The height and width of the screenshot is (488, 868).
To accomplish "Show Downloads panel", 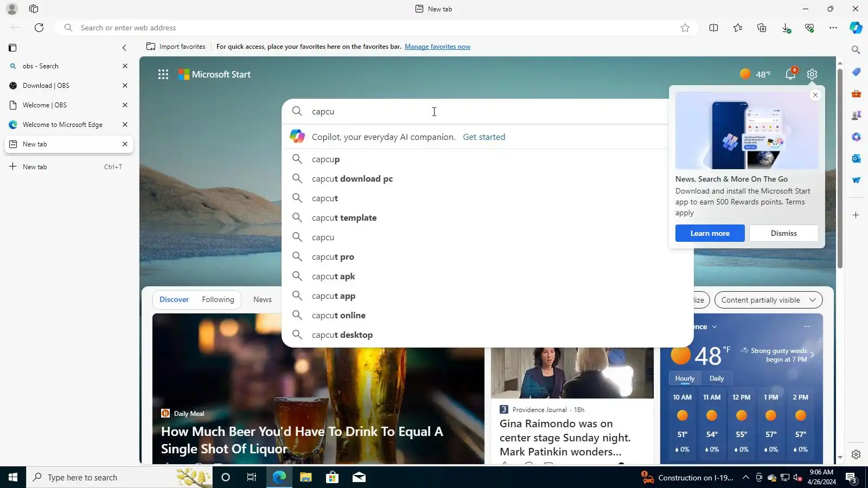I will click(786, 28).
